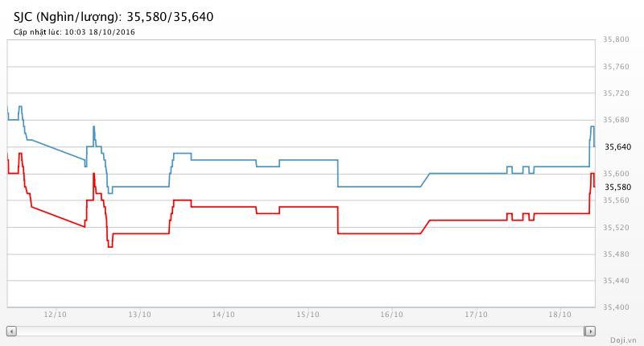
Task: Click the 18/10 date label
Action: coord(559,315)
